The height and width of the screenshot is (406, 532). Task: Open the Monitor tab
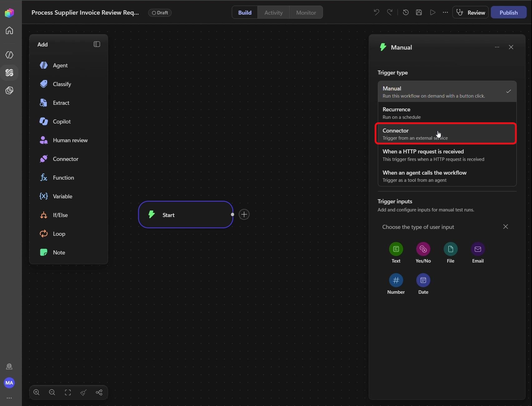[x=306, y=12]
